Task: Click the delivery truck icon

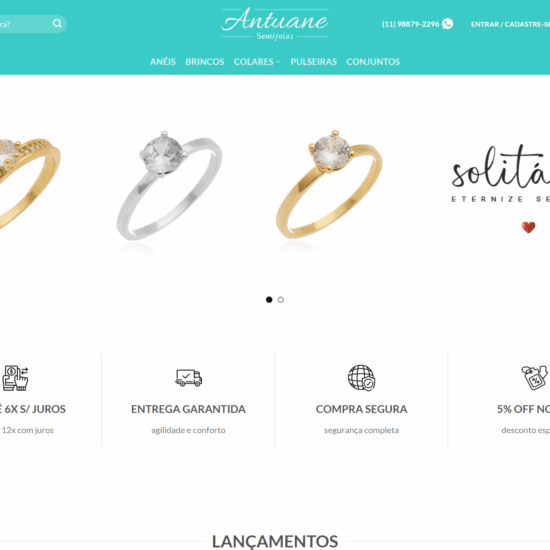Action: click(188, 378)
